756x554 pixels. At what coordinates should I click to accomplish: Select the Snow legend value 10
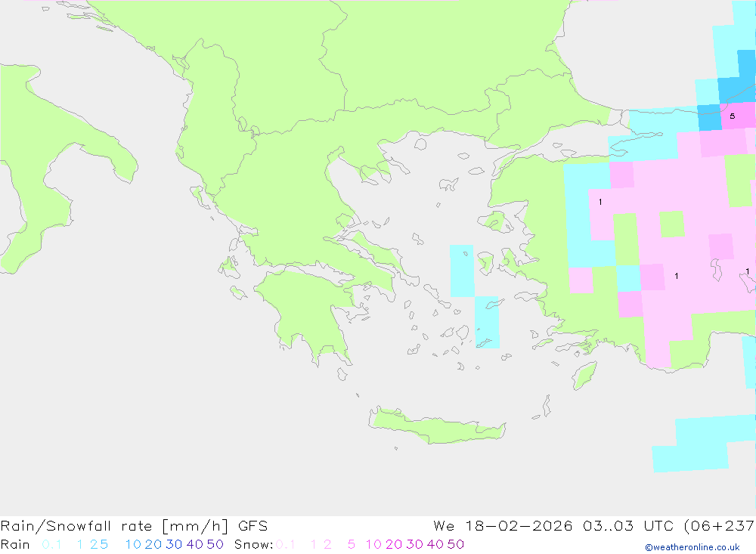[x=373, y=544]
